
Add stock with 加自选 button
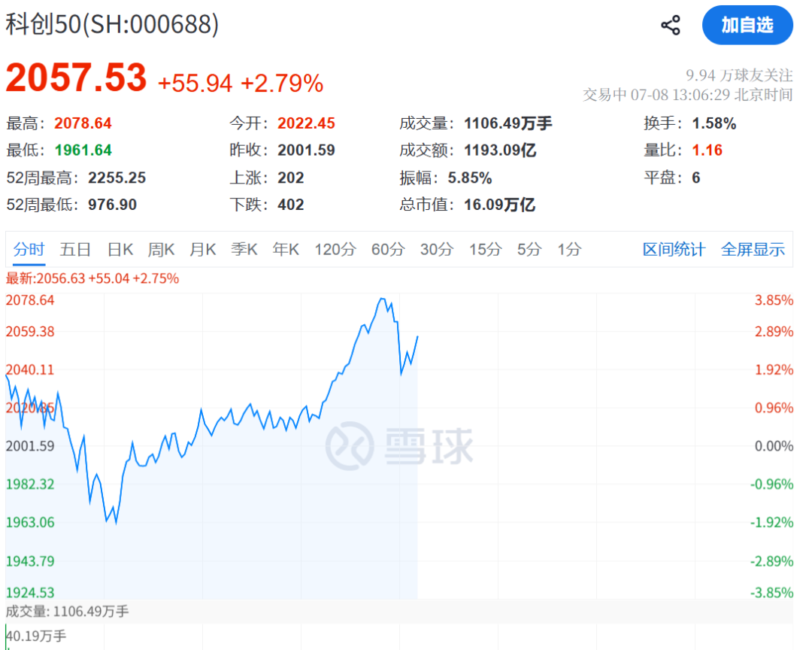pos(747,25)
